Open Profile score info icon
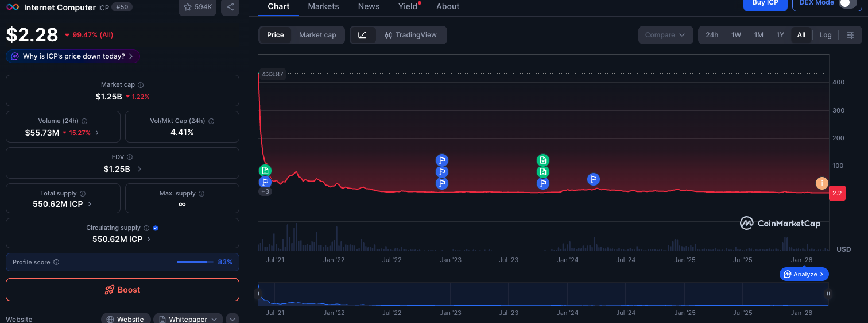 (56, 262)
